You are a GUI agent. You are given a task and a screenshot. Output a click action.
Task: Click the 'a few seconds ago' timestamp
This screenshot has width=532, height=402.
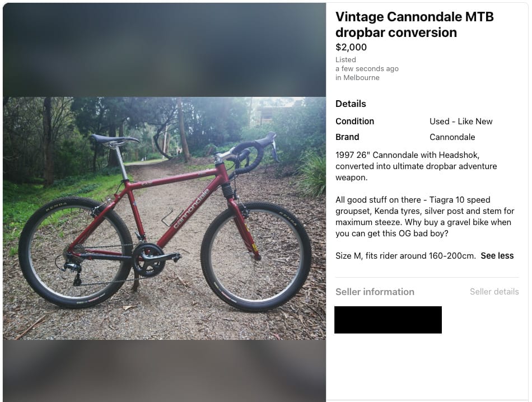tap(367, 68)
